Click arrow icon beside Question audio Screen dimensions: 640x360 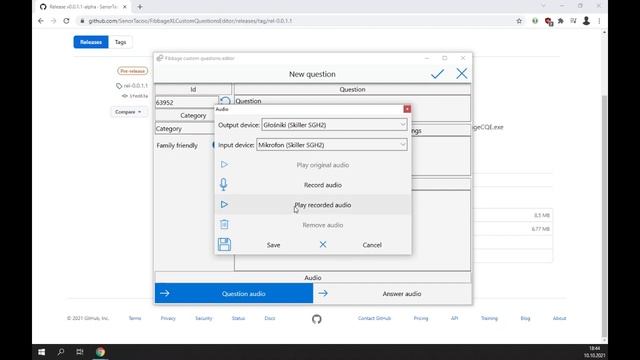pos(164,293)
